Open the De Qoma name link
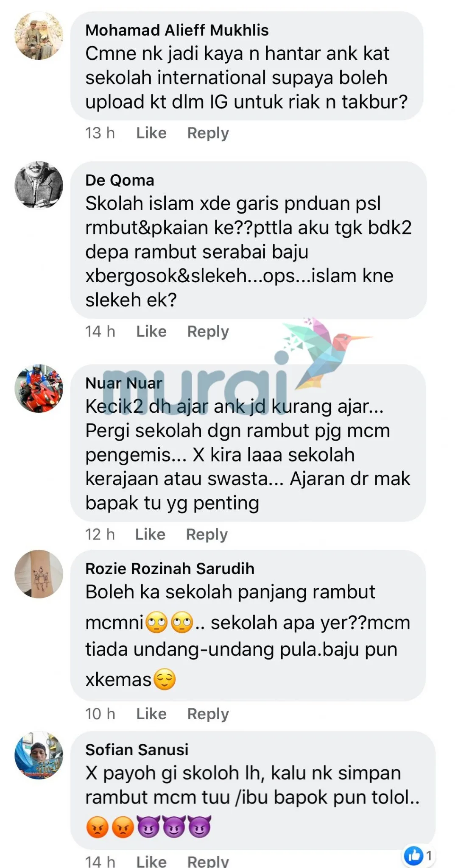The width and height of the screenshot is (455, 868). pyautogui.click(x=120, y=180)
